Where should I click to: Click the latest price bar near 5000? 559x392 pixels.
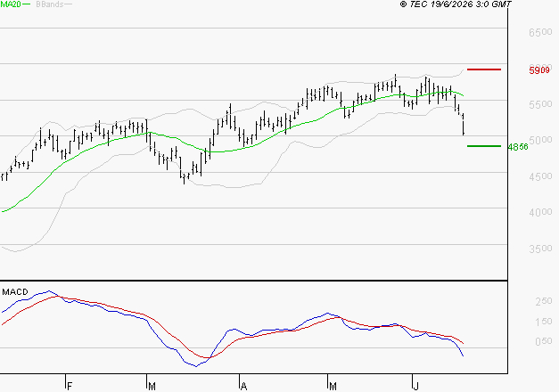464,128
